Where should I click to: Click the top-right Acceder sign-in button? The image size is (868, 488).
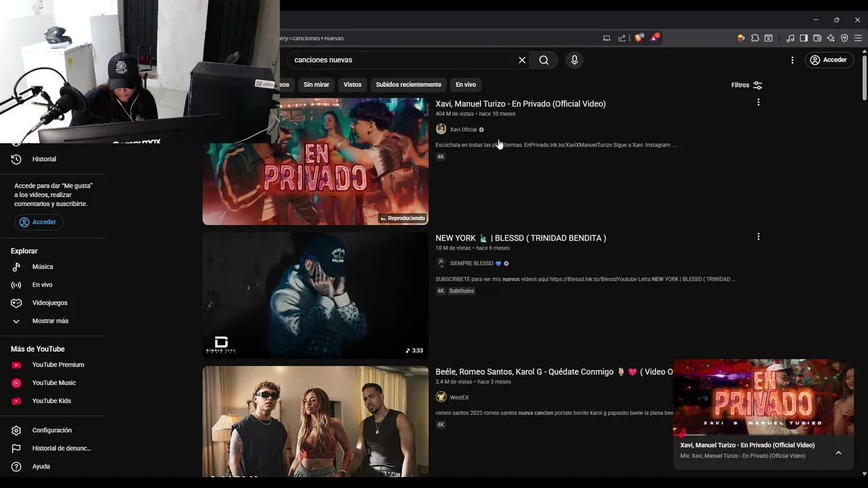[x=830, y=60]
